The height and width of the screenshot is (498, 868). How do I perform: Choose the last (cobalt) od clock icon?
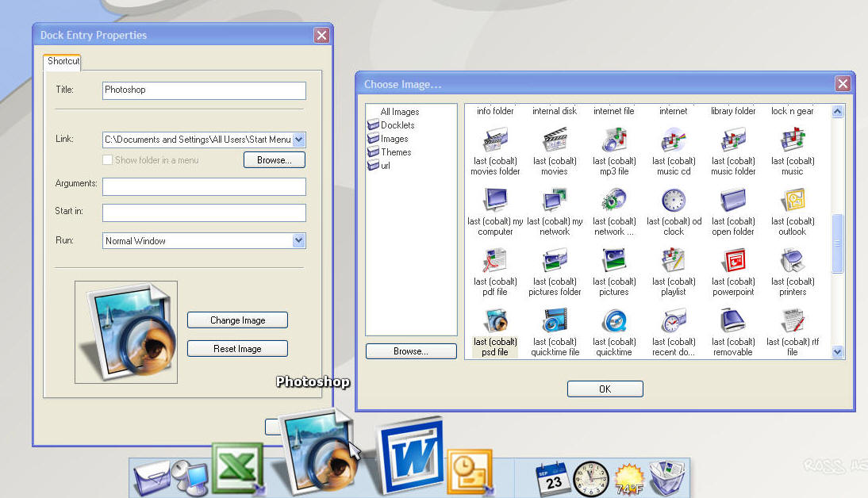[x=674, y=200]
